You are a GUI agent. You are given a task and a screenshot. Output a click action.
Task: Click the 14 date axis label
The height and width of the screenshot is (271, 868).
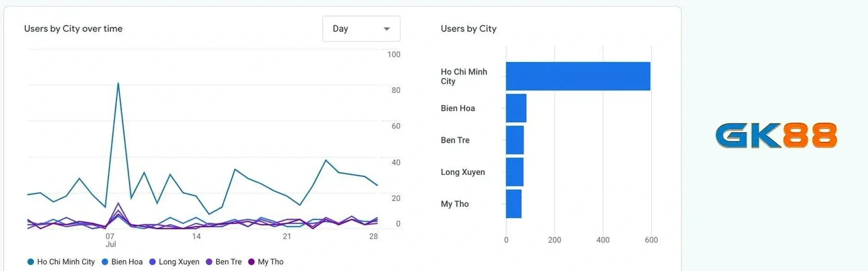(196, 236)
